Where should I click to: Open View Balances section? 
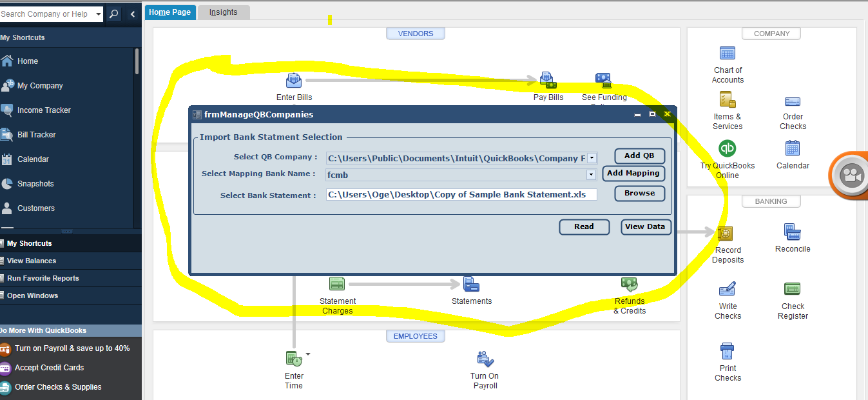coord(71,261)
